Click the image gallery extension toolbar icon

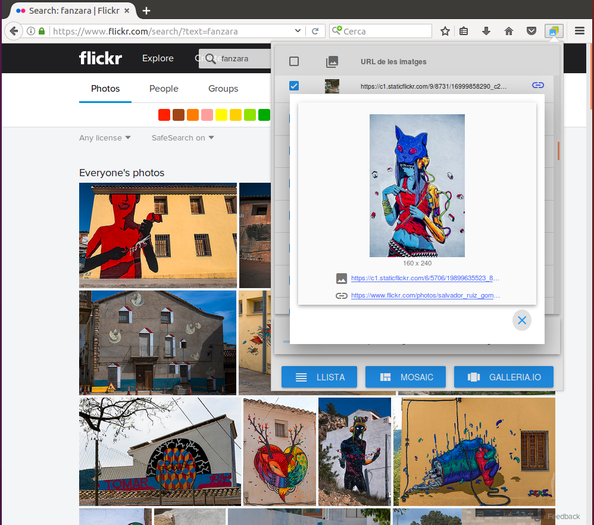[x=553, y=31]
